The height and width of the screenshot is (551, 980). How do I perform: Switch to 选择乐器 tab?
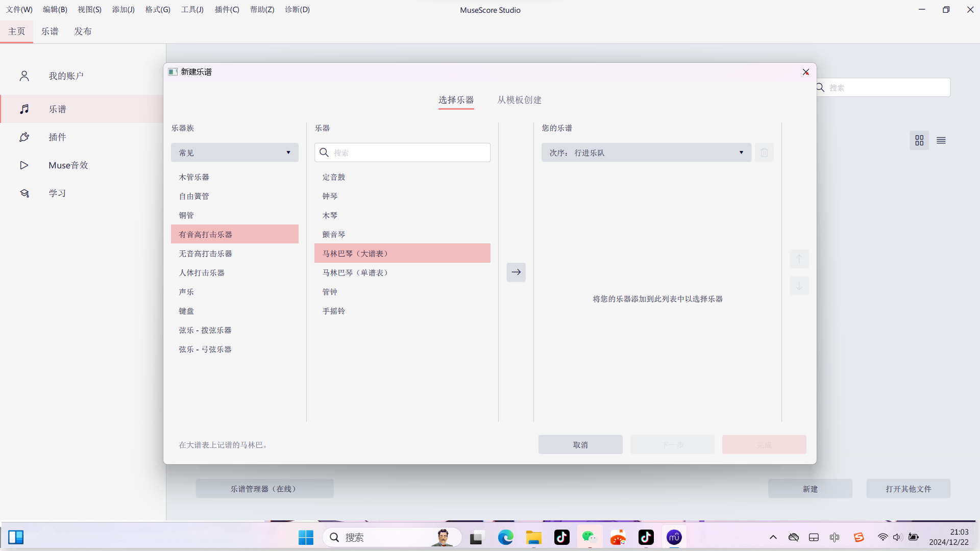point(456,100)
